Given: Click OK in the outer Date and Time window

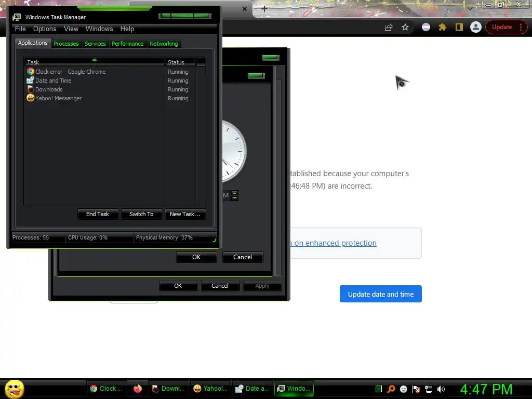Looking at the screenshot, I should (x=178, y=286).
